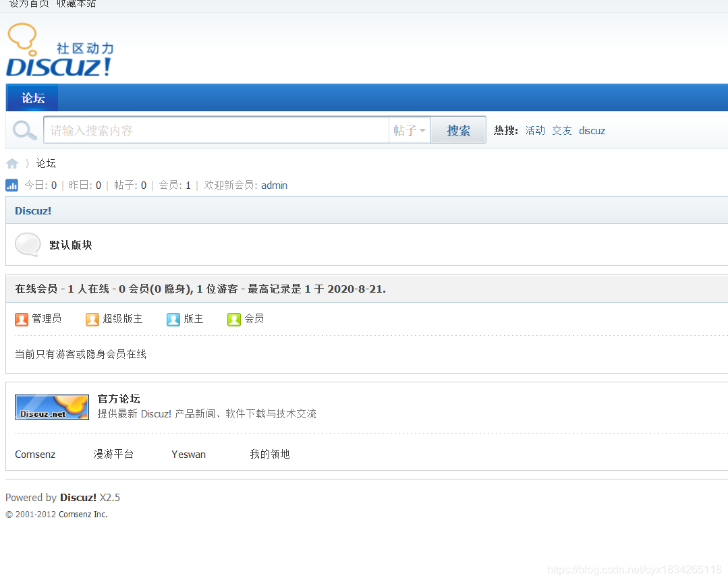
Task: Open the Discuz! category heading
Action: tap(33, 210)
